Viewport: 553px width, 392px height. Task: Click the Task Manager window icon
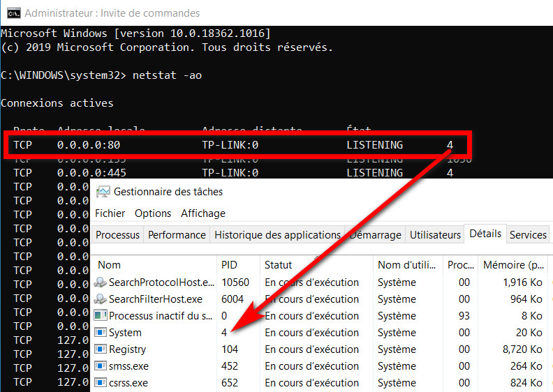click(103, 192)
